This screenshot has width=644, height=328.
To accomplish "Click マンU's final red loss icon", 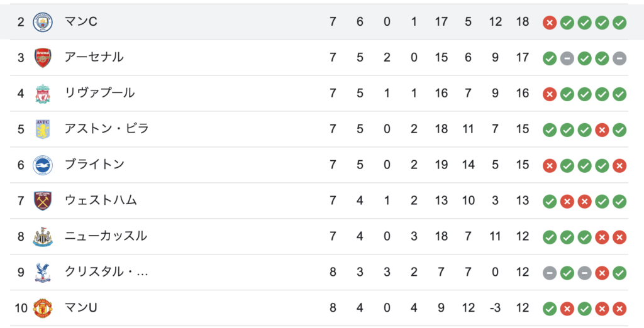I will pyautogui.click(x=619, y=309).
